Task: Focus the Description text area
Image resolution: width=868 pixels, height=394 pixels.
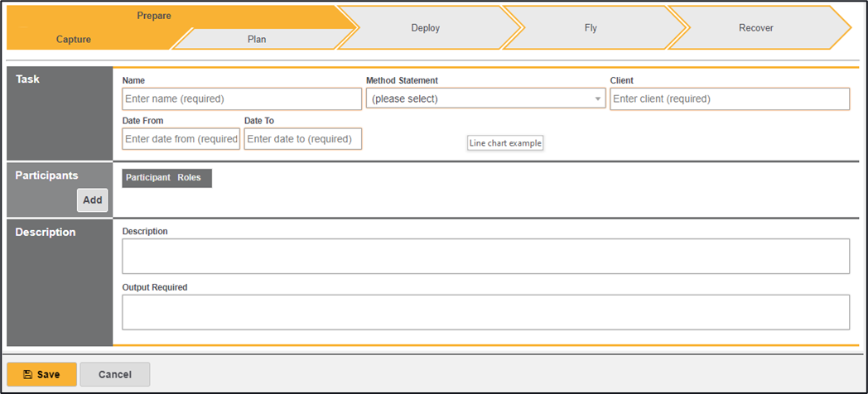Action: pos(485,257)
